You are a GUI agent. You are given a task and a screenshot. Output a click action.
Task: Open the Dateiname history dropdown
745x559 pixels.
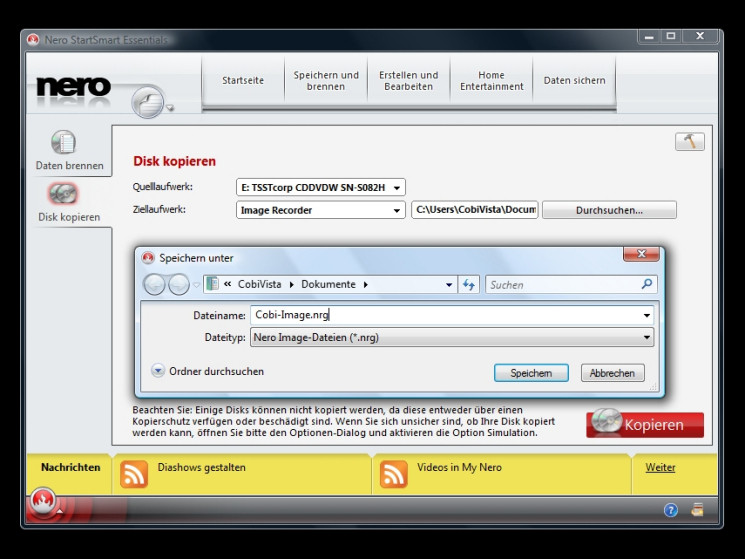tap(647, 315)
